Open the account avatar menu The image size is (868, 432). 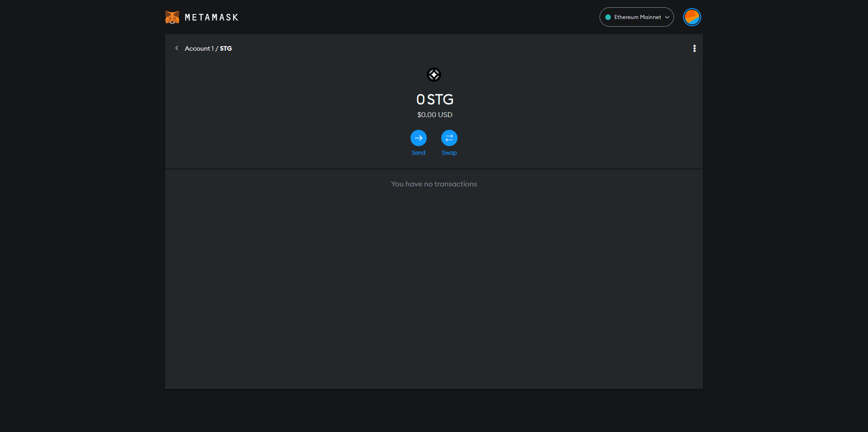(692, 17)
